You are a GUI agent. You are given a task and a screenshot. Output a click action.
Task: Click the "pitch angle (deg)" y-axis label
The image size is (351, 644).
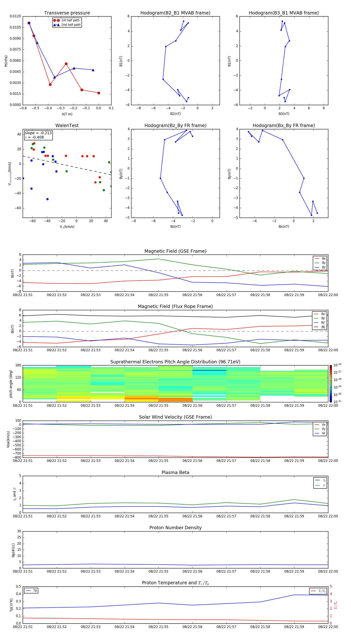point(11,384)
